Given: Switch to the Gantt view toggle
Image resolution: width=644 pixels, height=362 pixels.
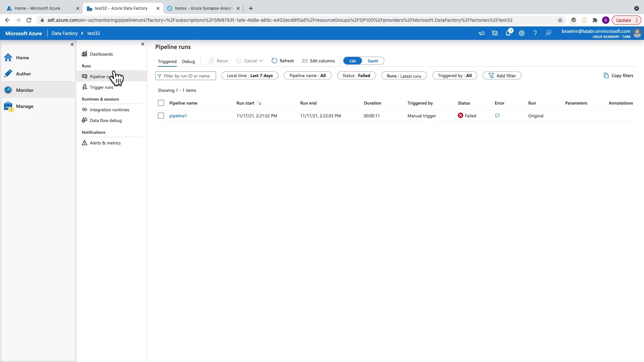Looking at the screenshot, I should tap(373, 61).
